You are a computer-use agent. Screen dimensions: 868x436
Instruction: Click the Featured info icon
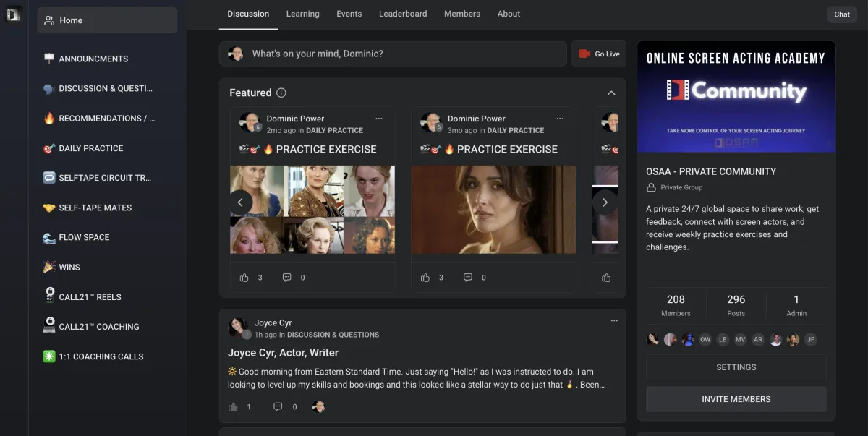pyautogui.click(x=281, y=93)
